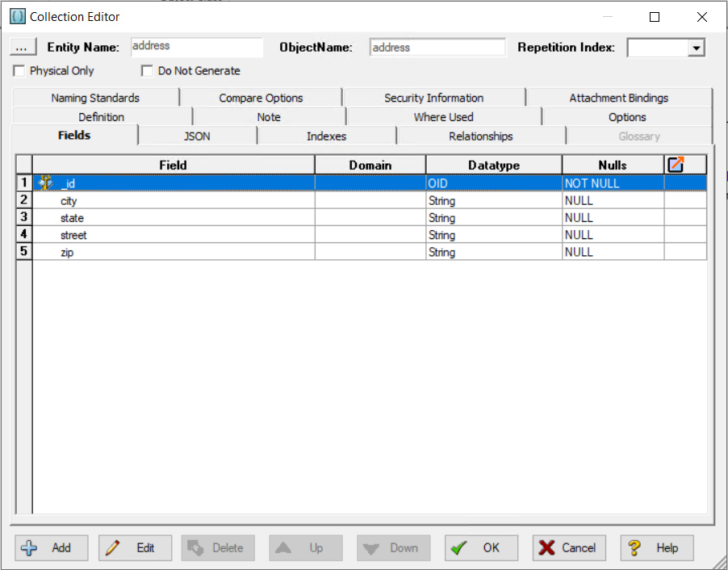Click the Datatype column header
Image resolution: width=728 pixels, height=570 pixels.
(x=493, y=165)
